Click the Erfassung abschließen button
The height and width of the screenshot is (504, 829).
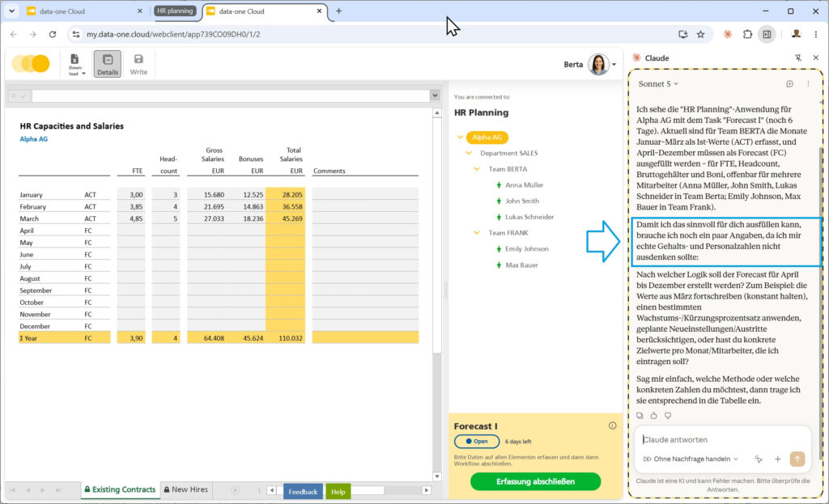point(535,481)
